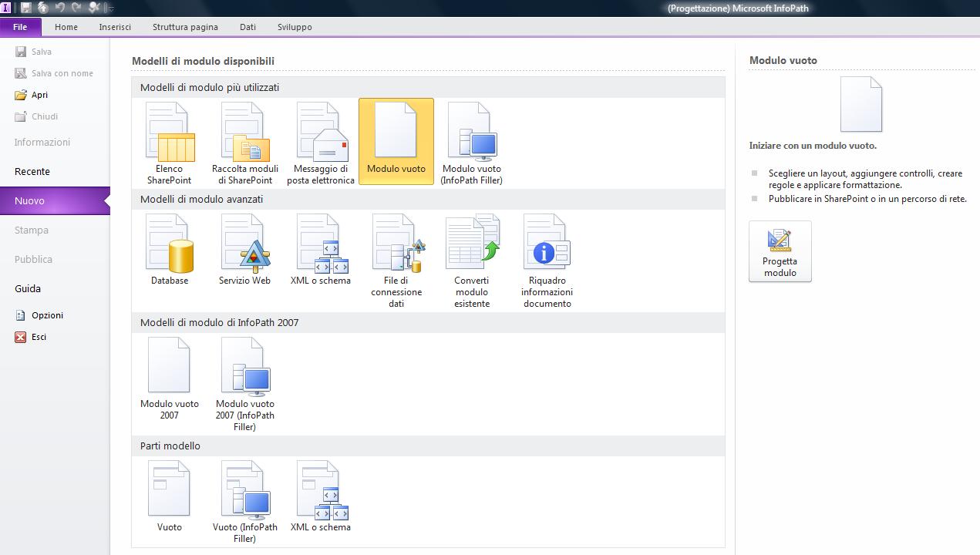This screenshot has width=980, height=555.
Task: Click Salva in the File menu
Action: click(33, 52)
